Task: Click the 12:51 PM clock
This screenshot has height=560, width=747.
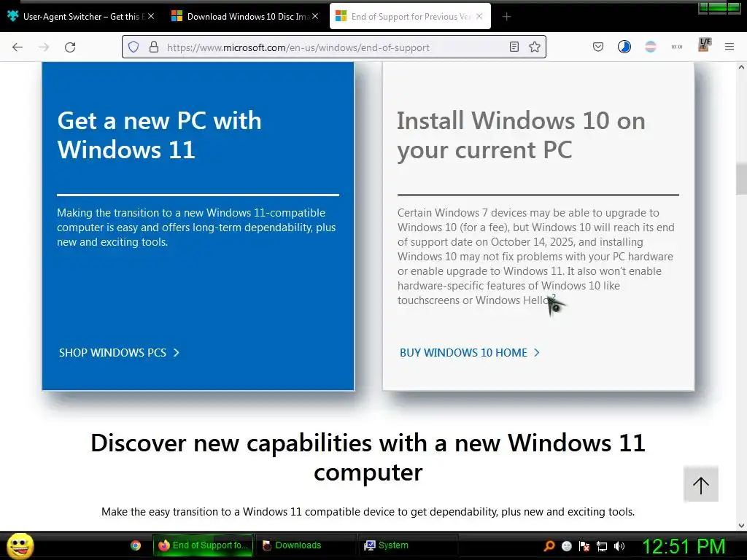Action: tap(684, 547)
